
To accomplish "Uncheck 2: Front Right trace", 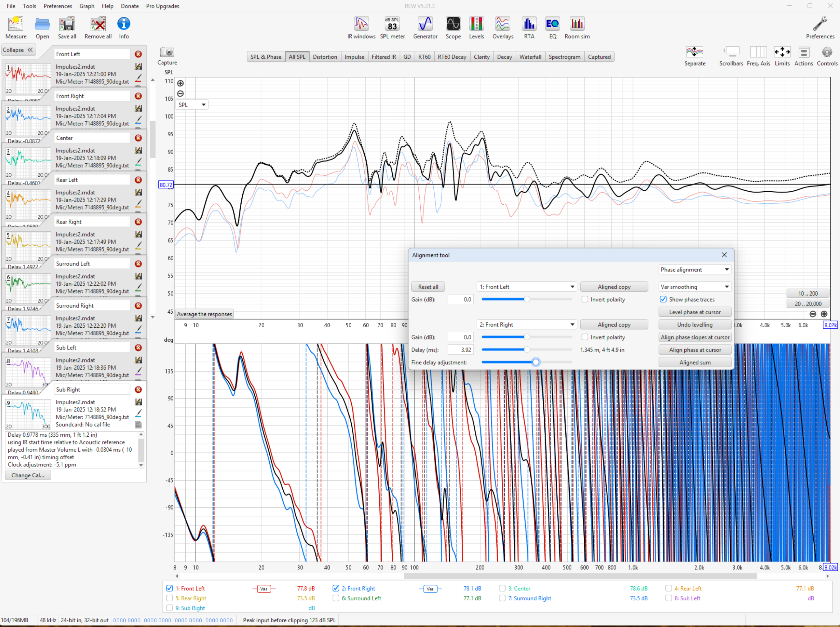I will point(336,588).
